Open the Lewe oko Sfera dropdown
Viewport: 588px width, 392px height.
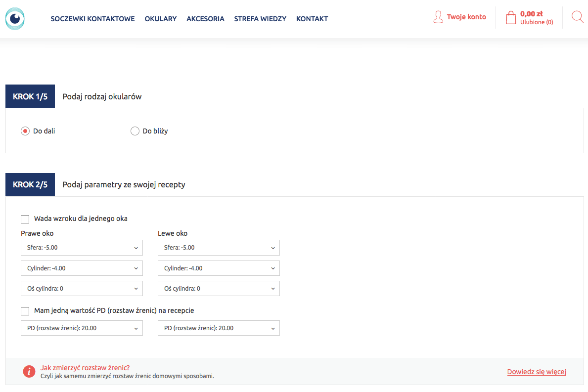(x=219, y=248)
